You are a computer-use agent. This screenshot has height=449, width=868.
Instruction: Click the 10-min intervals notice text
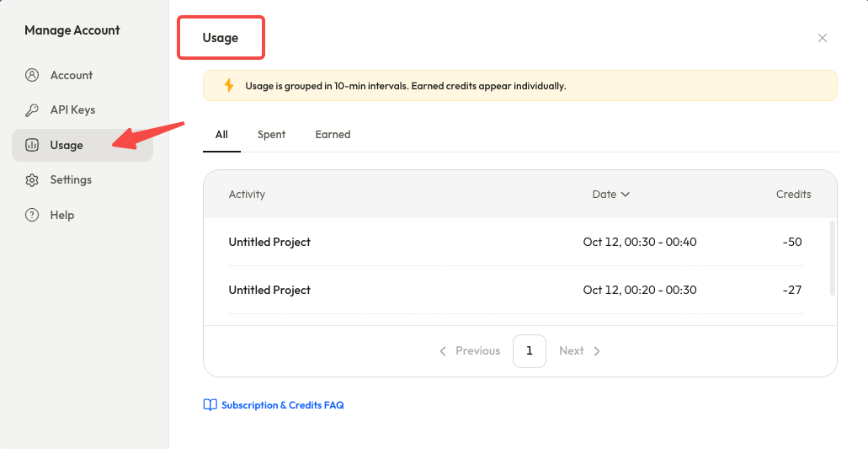pyautogui.click(x=405, y=87)
